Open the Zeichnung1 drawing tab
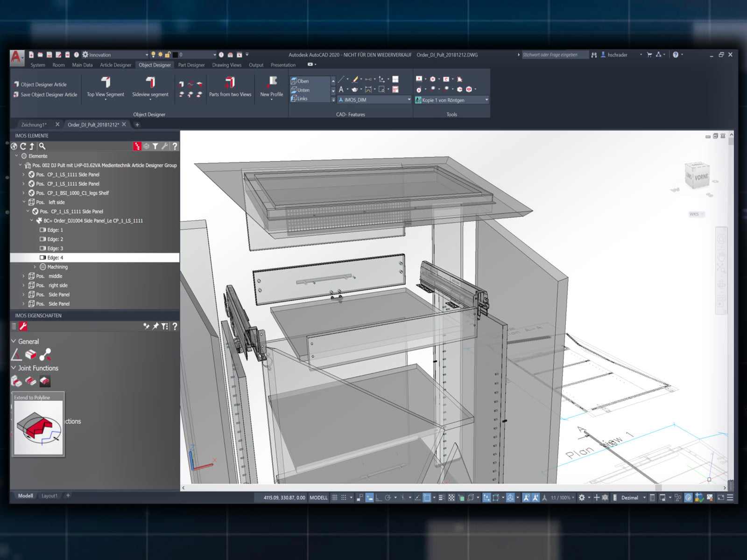The width and height of the screenshot is (747, 560). pos(34,125)
